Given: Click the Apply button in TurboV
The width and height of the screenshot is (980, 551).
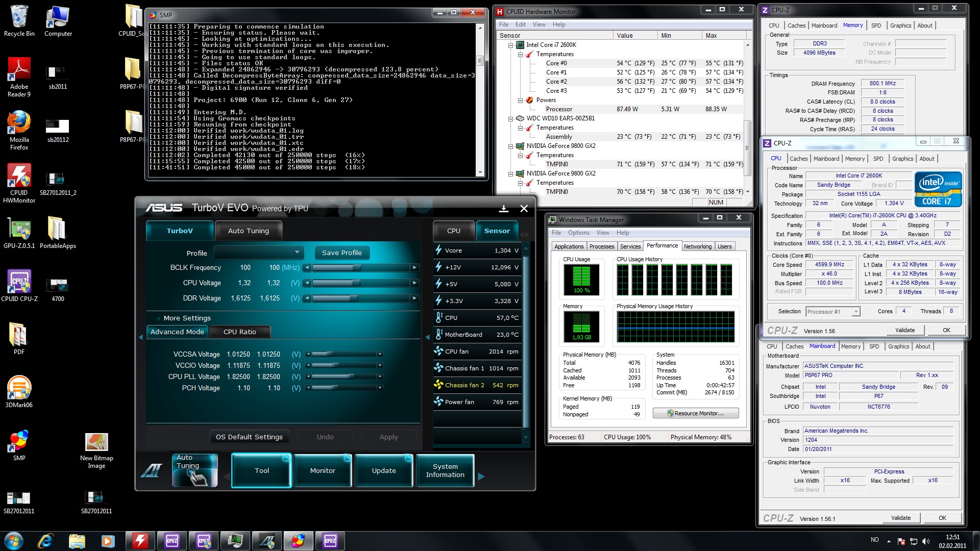Looking at the screenshot, I should pyautogui.click(x=388, y=437).
